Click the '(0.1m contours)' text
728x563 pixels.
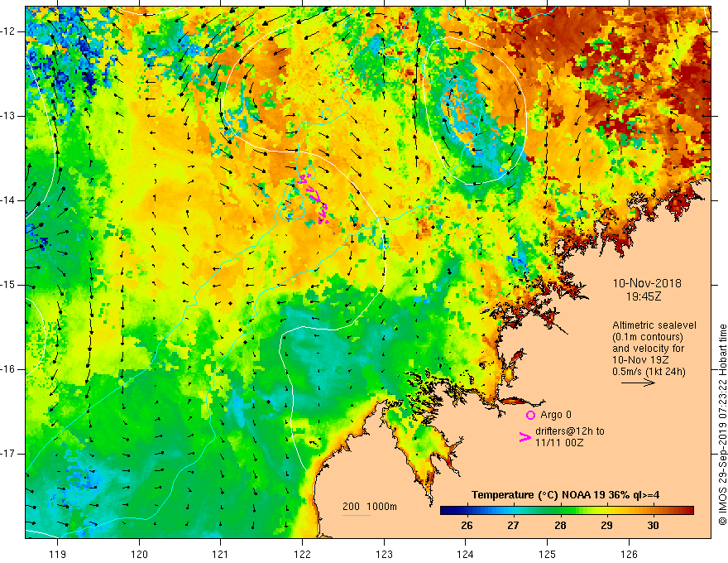click(648, 337)
